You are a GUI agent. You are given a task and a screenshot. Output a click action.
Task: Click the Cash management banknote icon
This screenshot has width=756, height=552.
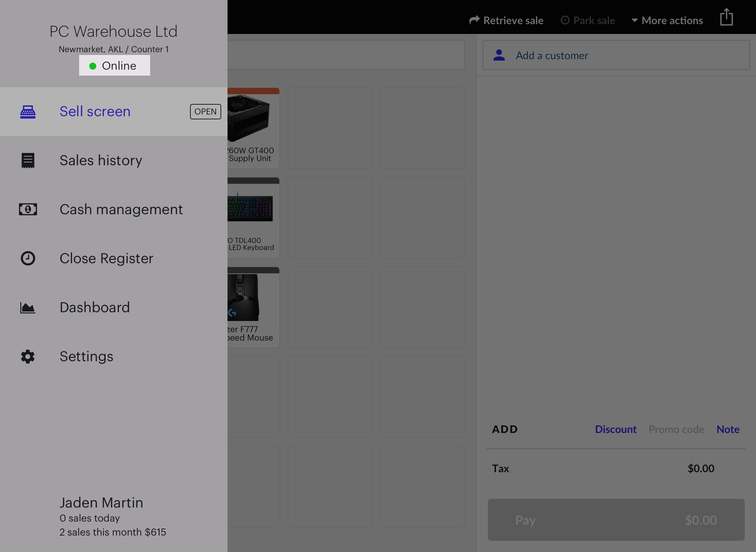tap(28, 209)
